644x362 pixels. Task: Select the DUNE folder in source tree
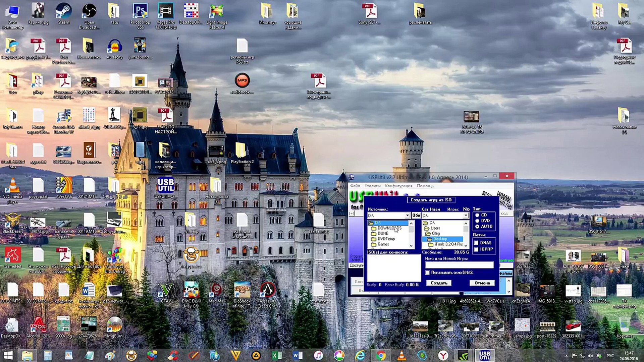pyautogui.click(x=383, y=233)
